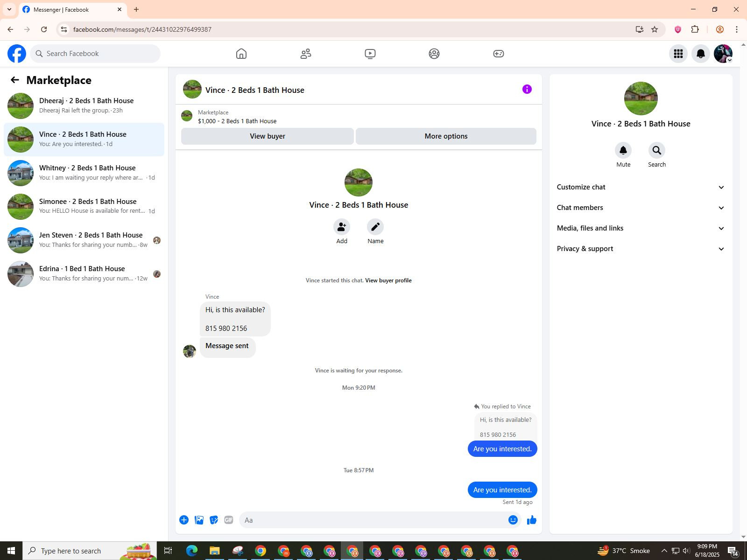Open Windows Start button
The width and height of the screenshot is (747, 560).
click(11, 551)
